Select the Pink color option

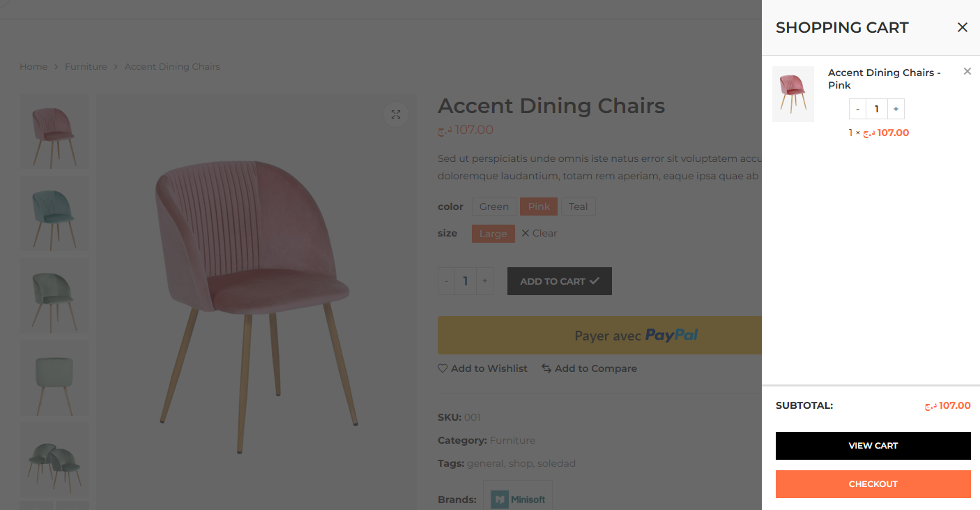(x=539, y=207)
